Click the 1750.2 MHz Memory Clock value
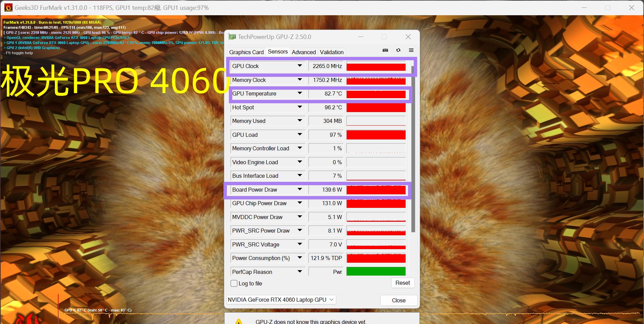The height and width of the screenshot is (324, 644). point(326,80)
